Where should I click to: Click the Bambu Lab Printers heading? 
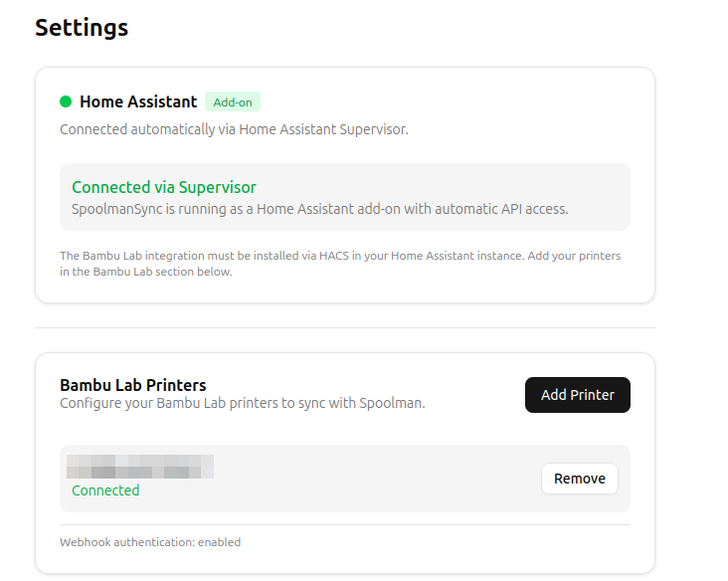(133, 385)
